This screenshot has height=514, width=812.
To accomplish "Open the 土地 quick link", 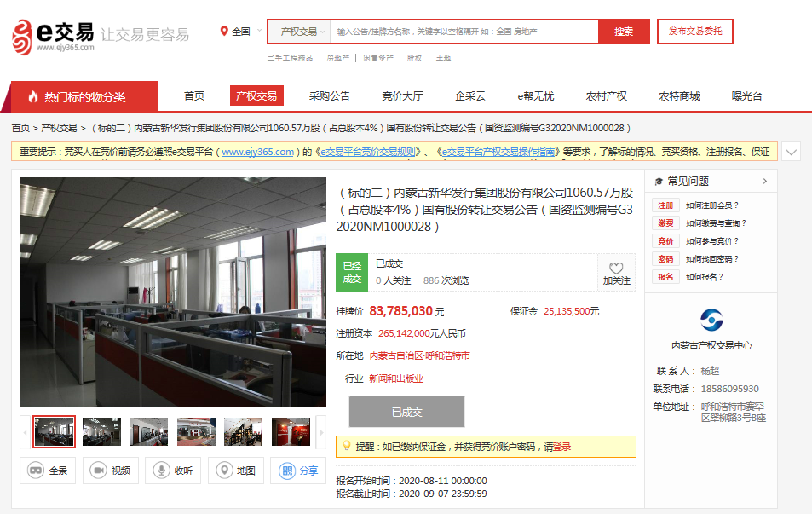I will click(443, 58).
